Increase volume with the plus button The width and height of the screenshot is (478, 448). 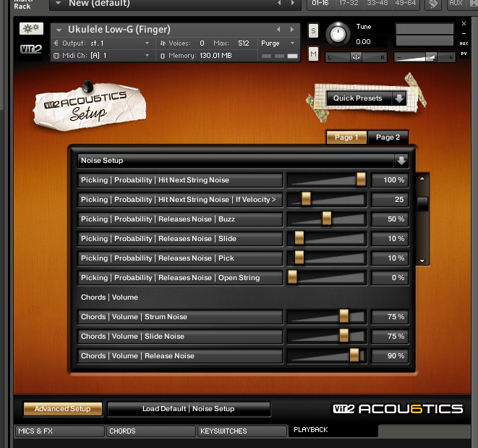tap(451, 57)
